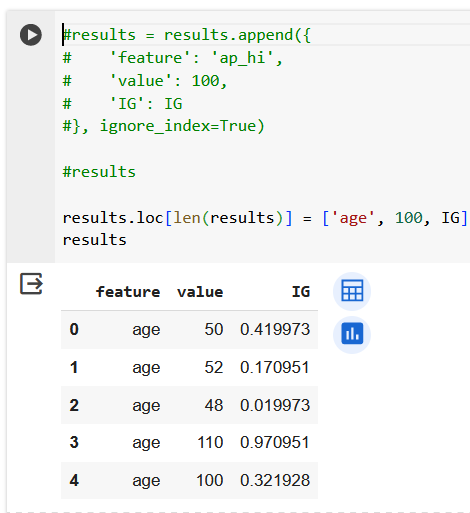Click value cell 100 in row 4
470x513 pixels.
[x=210, y=480]
